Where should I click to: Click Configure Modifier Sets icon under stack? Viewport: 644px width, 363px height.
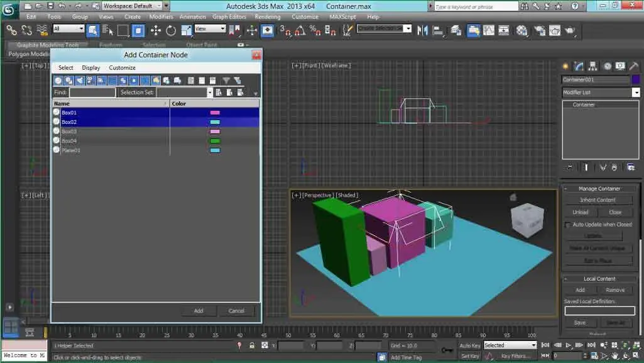click(631, 167)
